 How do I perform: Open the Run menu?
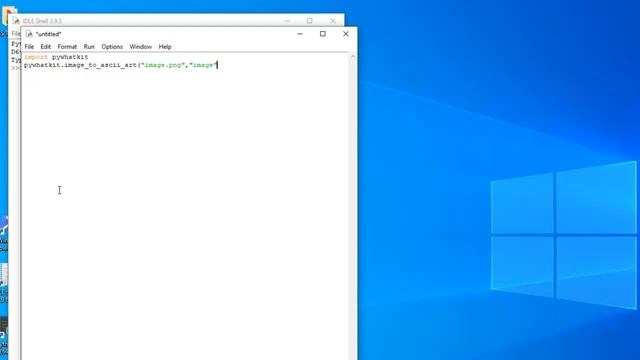tap(89, 47)
